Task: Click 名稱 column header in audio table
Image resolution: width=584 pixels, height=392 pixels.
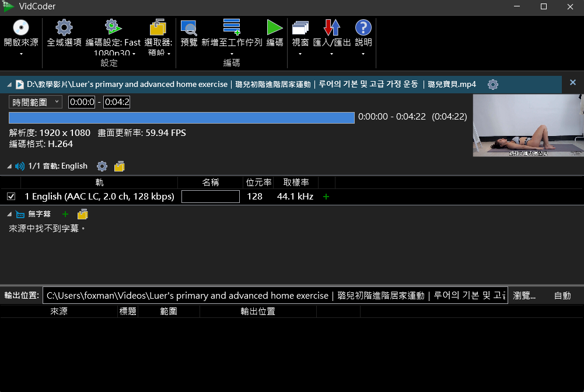Action: pos(211,183)
